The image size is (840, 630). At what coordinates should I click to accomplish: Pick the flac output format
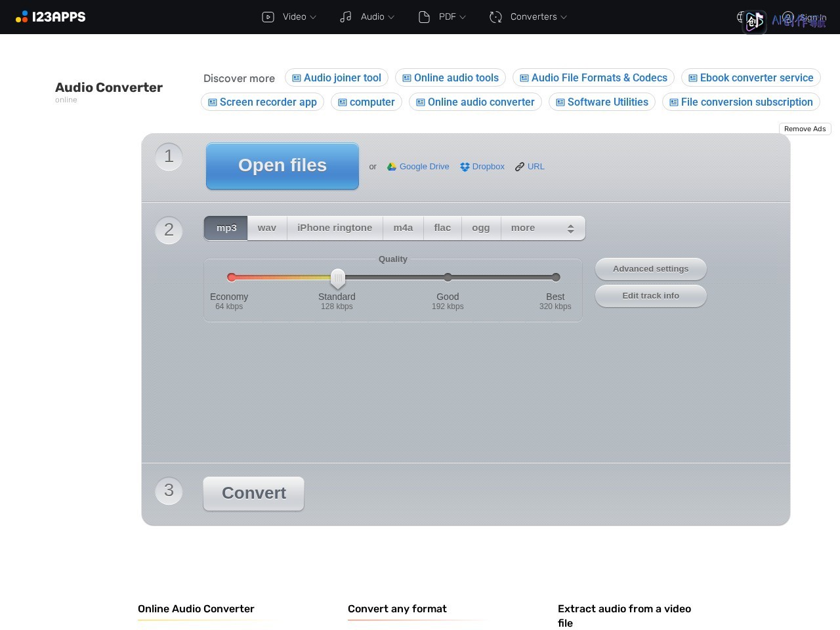coord(442,228)
